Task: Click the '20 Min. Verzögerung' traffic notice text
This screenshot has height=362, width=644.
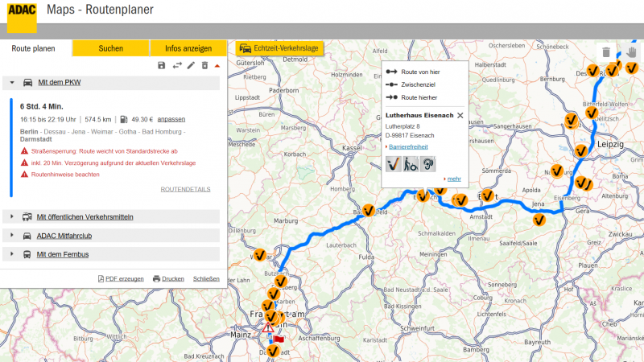Action: point(114,163)
